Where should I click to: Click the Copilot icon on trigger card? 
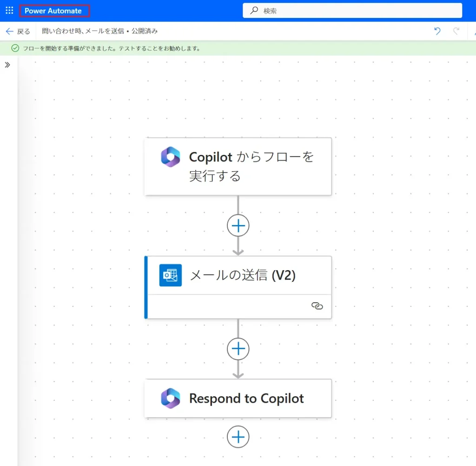(x=171, y=157)
